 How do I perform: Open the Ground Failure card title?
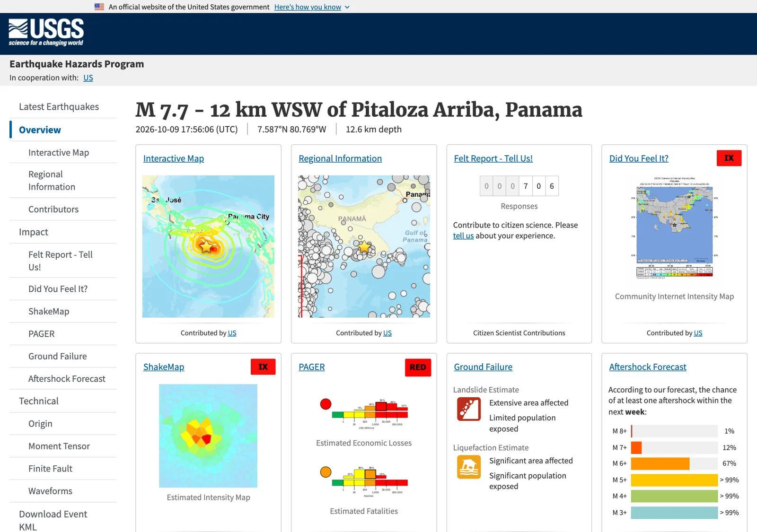tap(483, 367)
